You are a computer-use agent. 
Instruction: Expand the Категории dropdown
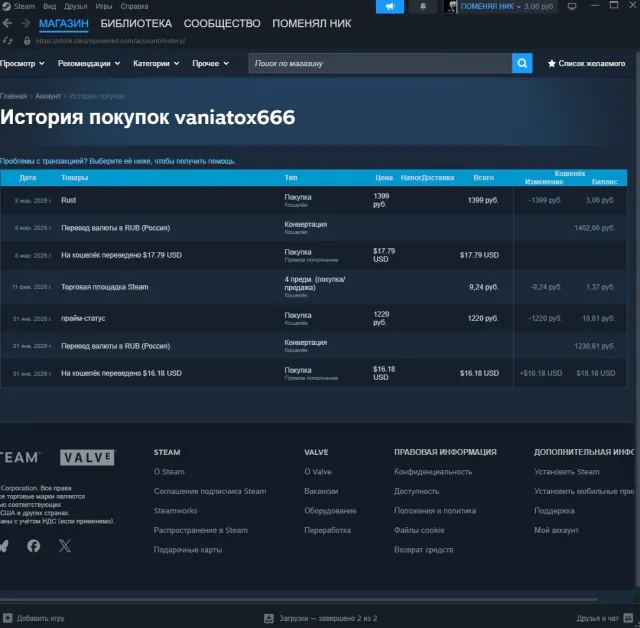pyautogui.click(x=156, y=63)
